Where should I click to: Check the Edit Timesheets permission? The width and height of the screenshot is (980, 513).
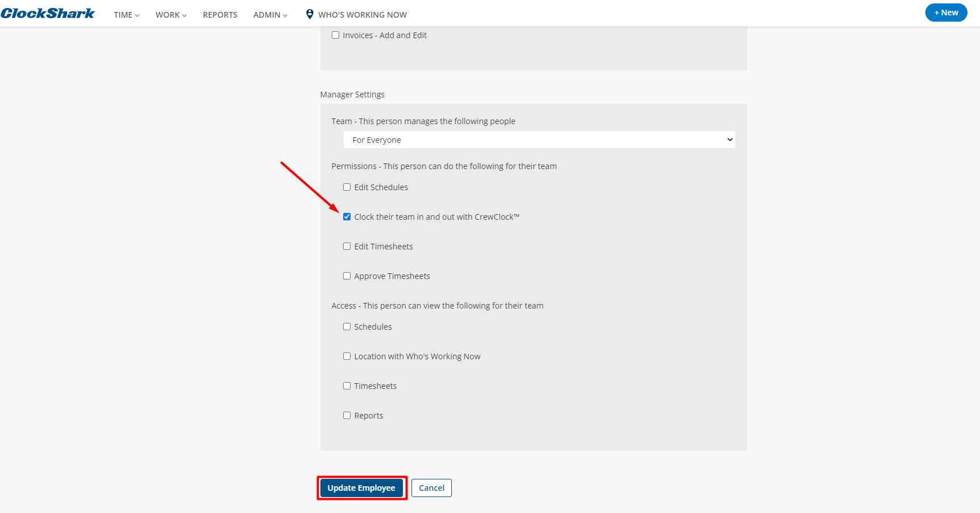347,247
